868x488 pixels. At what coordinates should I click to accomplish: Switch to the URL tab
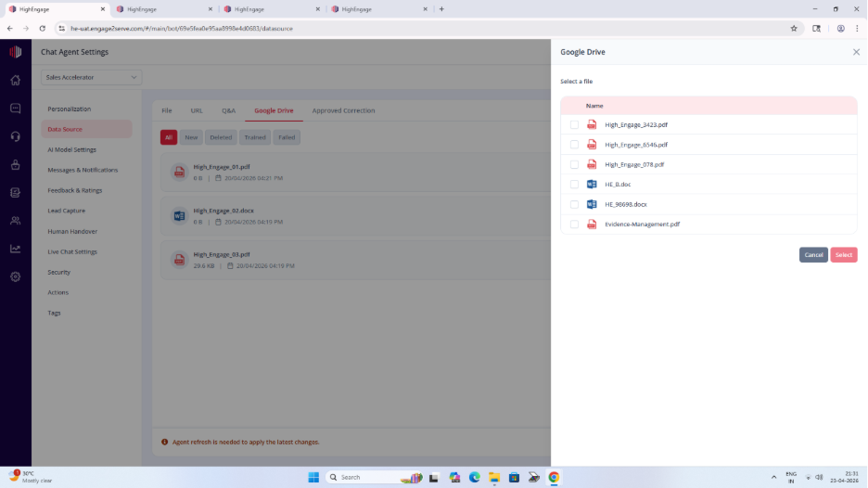(x=197, y=110)
